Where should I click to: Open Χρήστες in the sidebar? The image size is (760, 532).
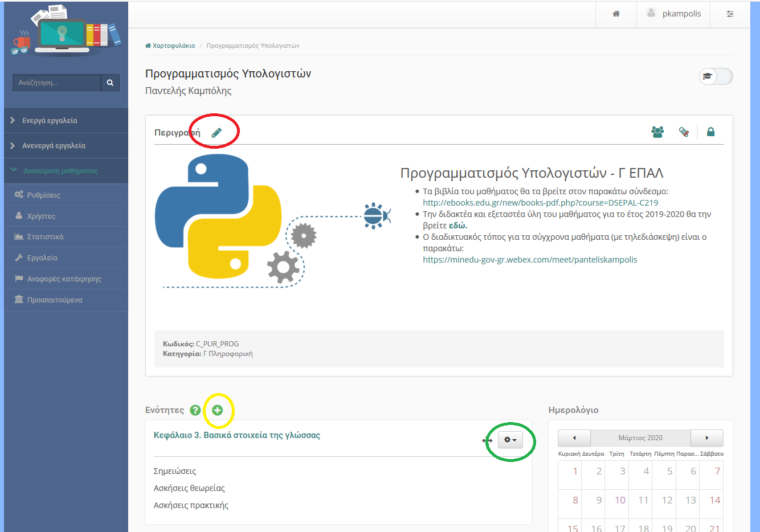(x=66, y=216)
